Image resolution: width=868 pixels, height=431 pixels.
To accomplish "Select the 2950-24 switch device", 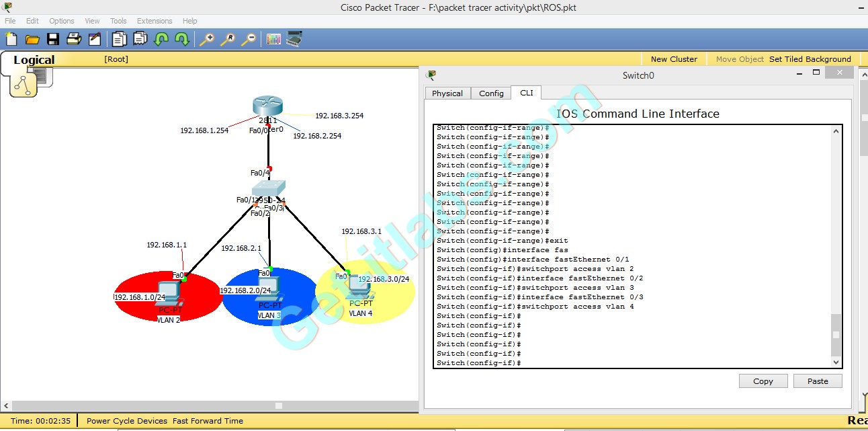I will click(269, 188).
